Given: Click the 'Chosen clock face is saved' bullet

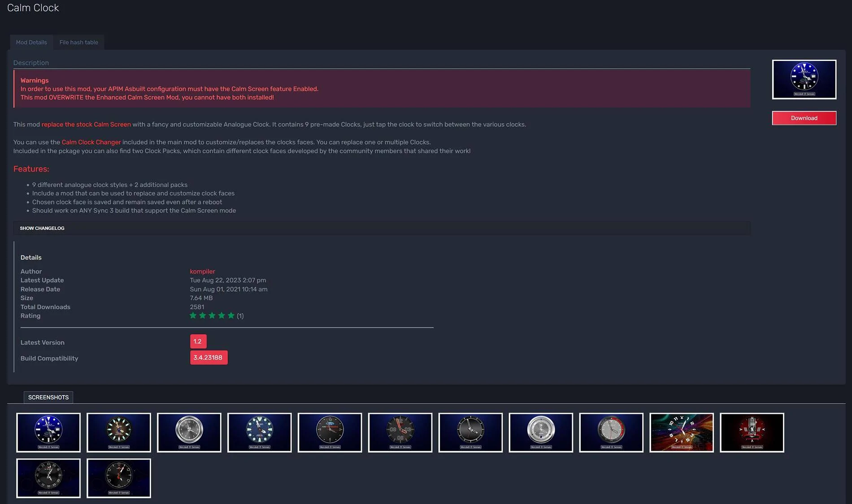Looking at the screenshot, I should tap(127, 202).
